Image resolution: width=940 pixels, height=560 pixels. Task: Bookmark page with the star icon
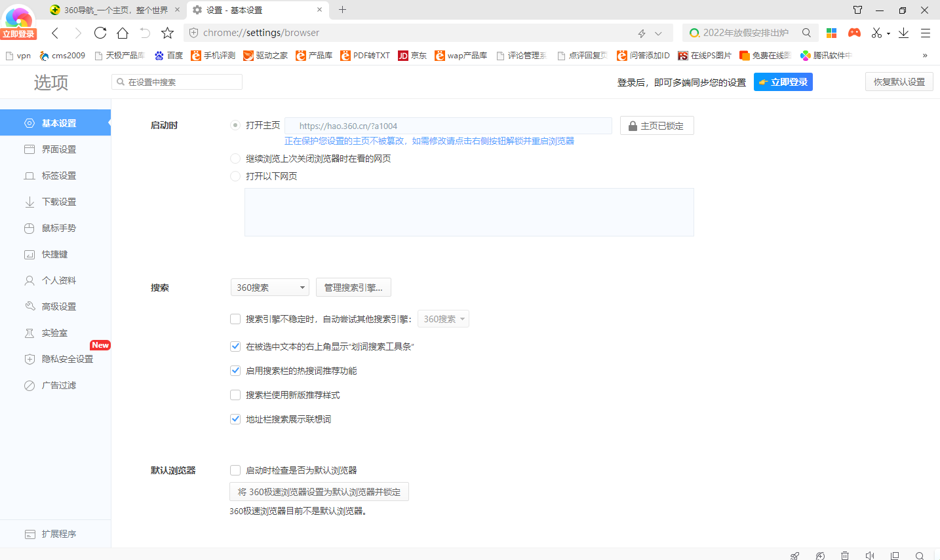pos(168,33)
